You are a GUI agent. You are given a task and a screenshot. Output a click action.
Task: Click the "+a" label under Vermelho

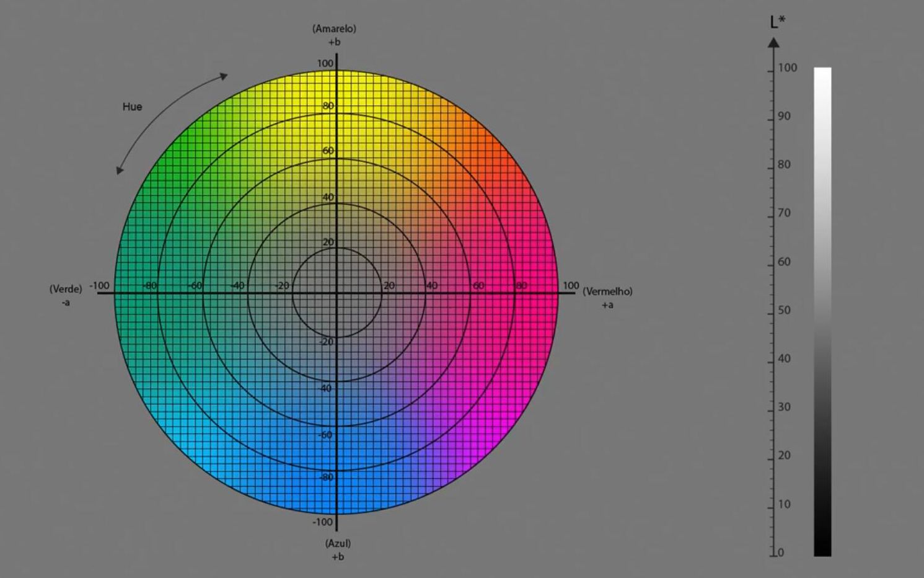(607, 305)
